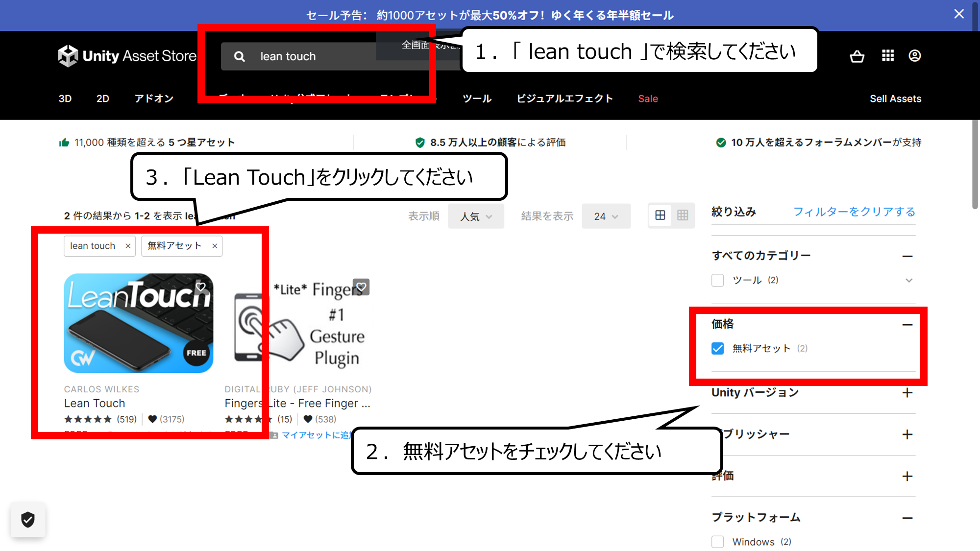Open the Fingers Lite - Free Finger title
Screen dimensions: 980x551
click(x=297, y=403)
